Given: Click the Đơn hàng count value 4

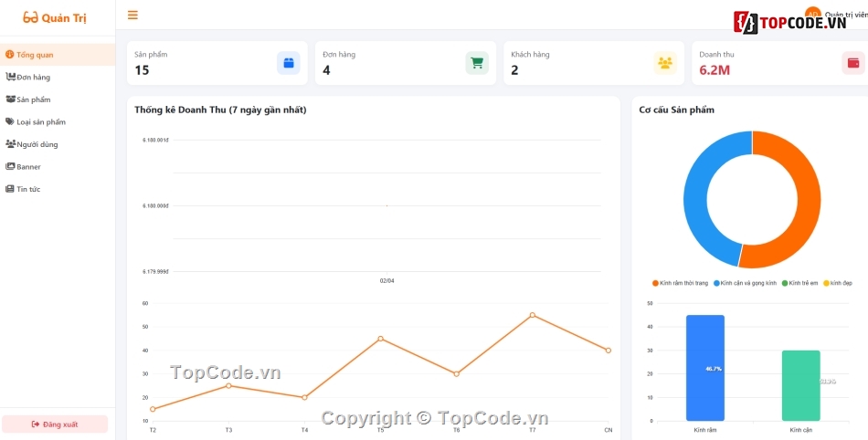Looking at the screenshot, I should (326, 70).
